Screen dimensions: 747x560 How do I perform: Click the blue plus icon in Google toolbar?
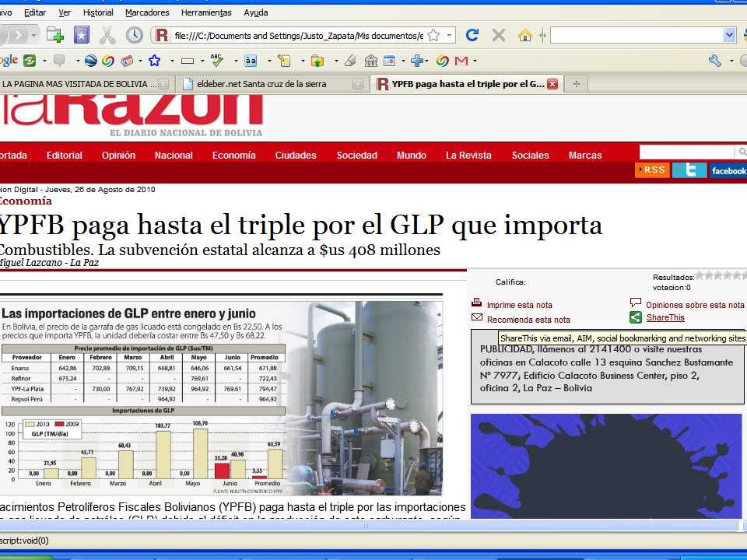tap(417, 61)
